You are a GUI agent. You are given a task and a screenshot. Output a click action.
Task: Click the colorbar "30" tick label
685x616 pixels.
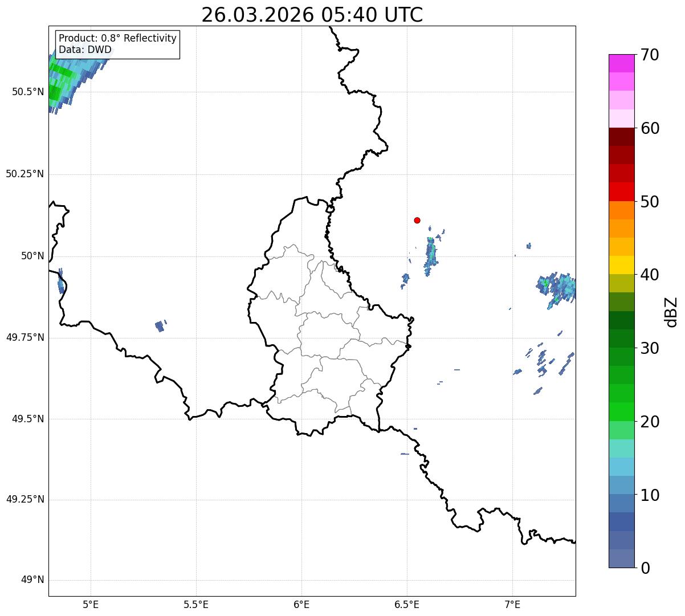click(650, 348)
